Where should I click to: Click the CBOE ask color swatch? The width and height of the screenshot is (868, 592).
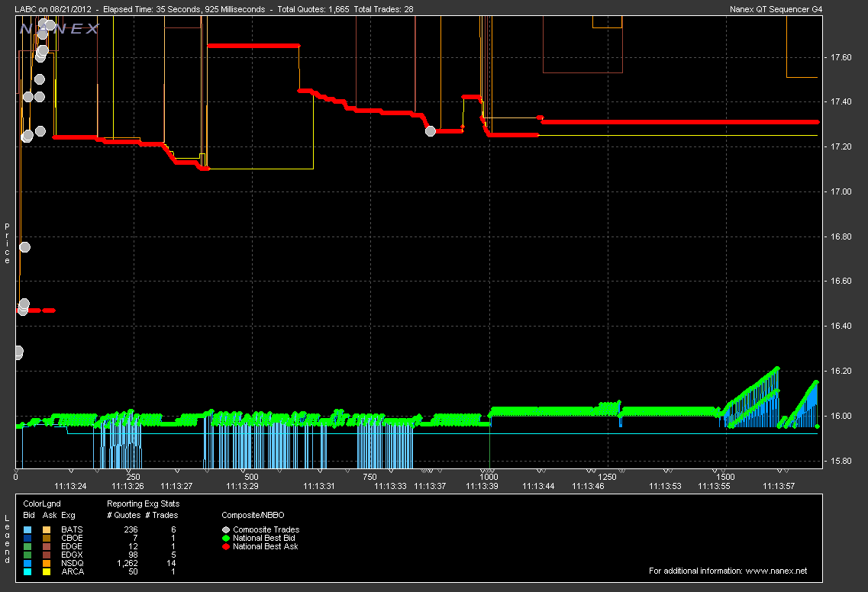[x=47, y=538]
